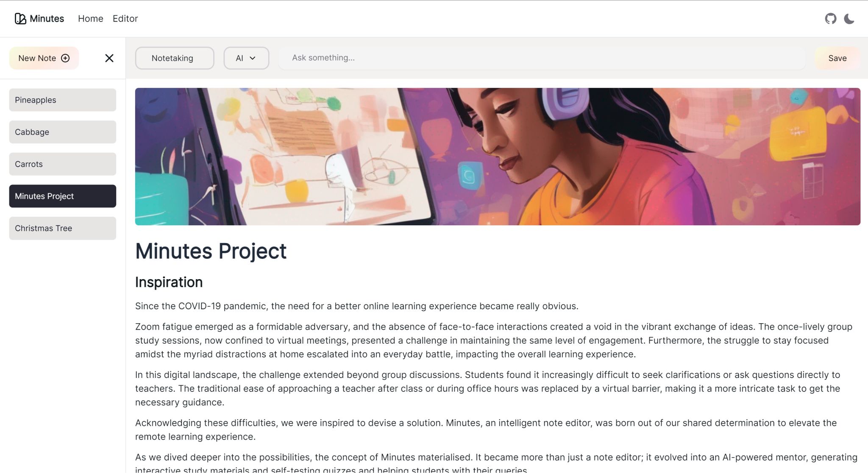Click the Minutes logo icon
This screenshot has width=868, height=473.
pos(20,19)
